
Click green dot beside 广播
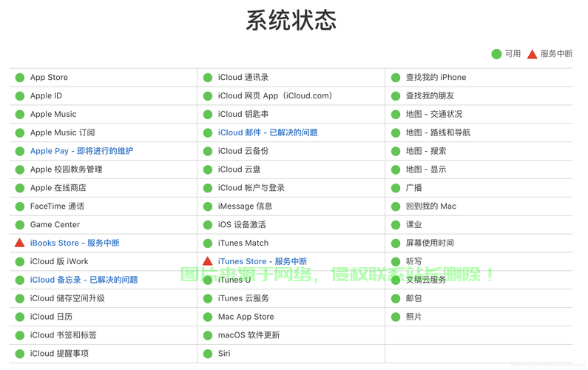(x=396, y=188)
